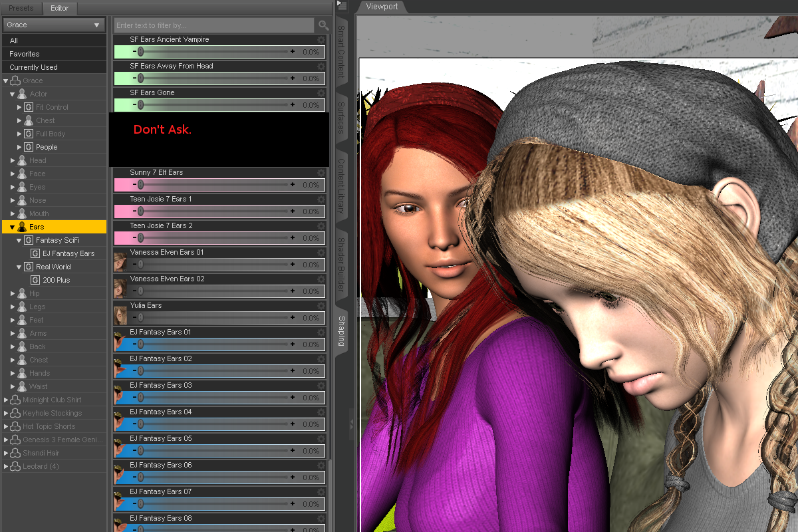
Task: Switch to the Presets tab
Action: (21, 9)
